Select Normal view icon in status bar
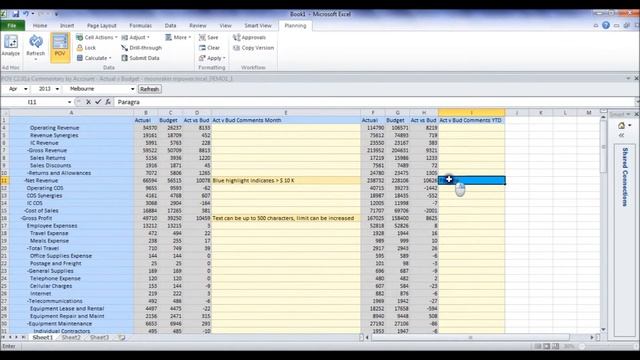The image size is (640, 360). tap(538, 347)
